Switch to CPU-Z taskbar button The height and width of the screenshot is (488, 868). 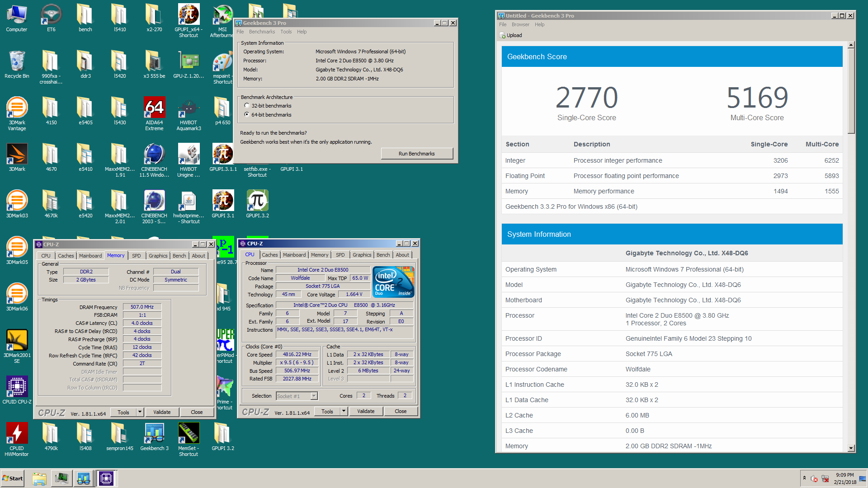(106, 479)
